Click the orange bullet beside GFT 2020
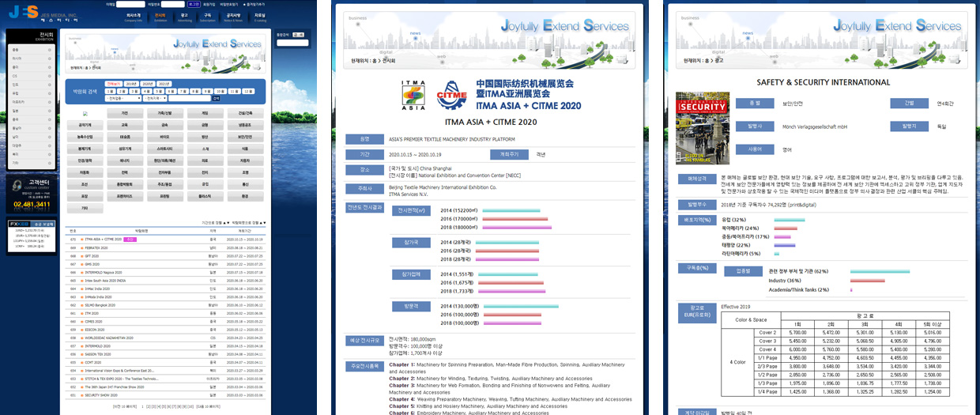Image resolution: width=980 pixels, height=415 pixels. tap(82, 256)
